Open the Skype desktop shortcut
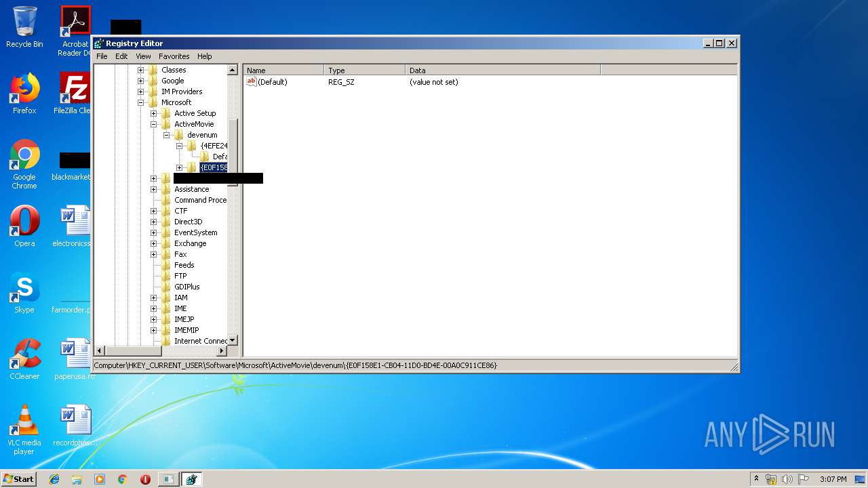This screenshot has height=488, width=868. click(x=24, y=293)
